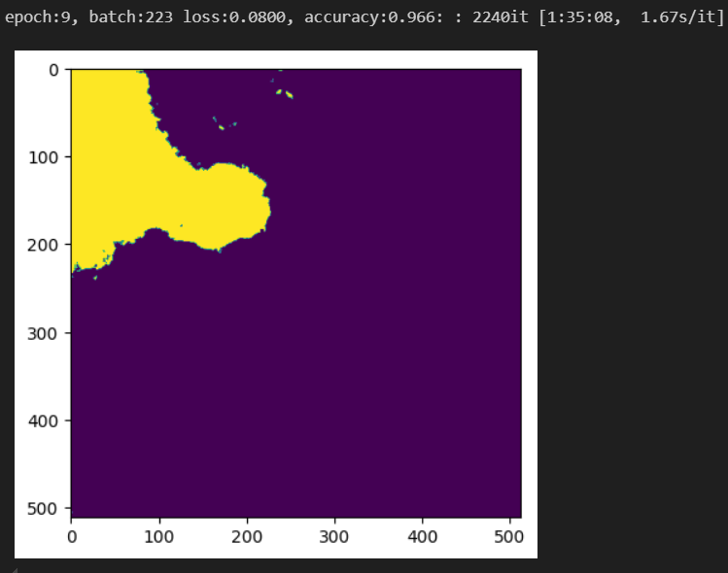The width and height of the screenshot is (728, 573).
Task: Click the x-axis tick label 200
Action: click(x=247, y=537)
